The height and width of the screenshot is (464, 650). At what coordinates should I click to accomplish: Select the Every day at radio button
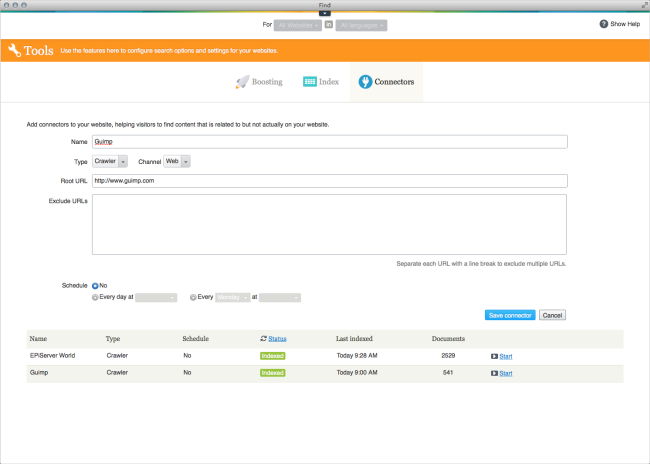pyautogui.click(x=95, y=297)
